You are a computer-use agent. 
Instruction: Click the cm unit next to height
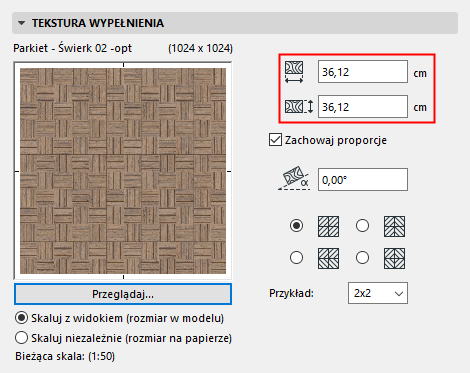[x=420, y=108]
